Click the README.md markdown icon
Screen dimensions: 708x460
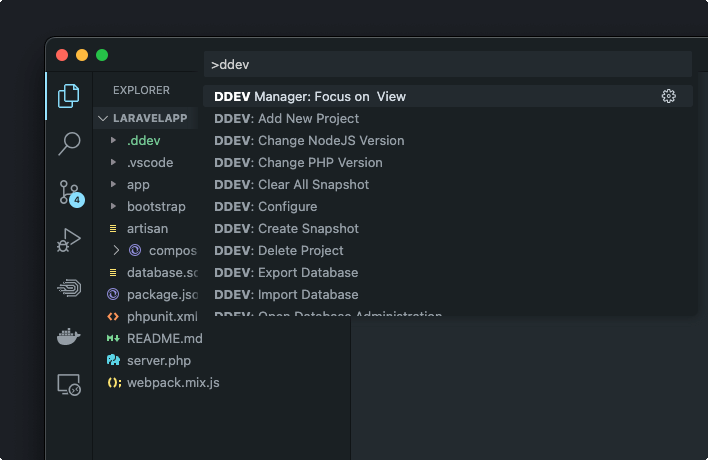pyautogui.click(x=113, y=338)
